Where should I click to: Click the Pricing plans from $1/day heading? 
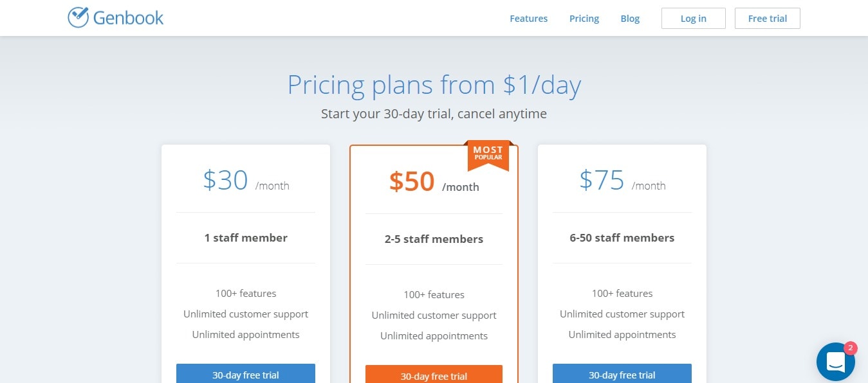pos(434,85)
